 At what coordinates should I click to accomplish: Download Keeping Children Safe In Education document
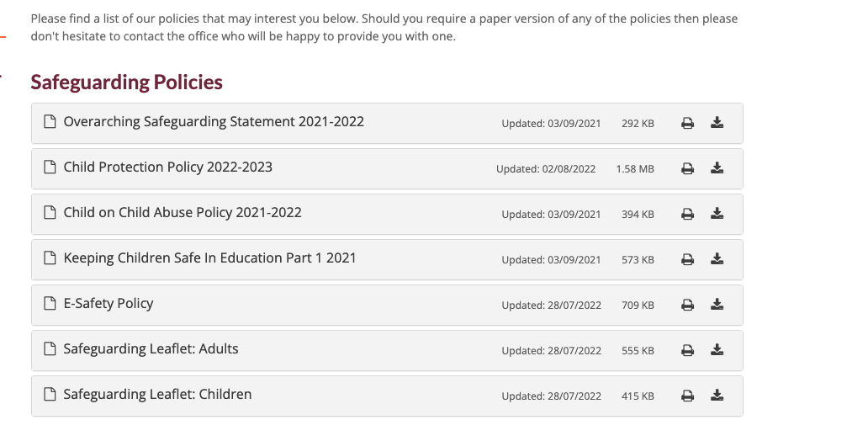tap(717, 258)
